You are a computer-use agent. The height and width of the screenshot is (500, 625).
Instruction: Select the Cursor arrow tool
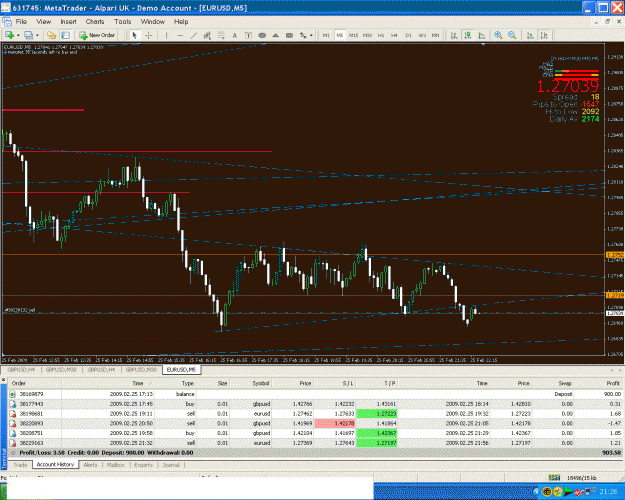(x=134, y=35)
